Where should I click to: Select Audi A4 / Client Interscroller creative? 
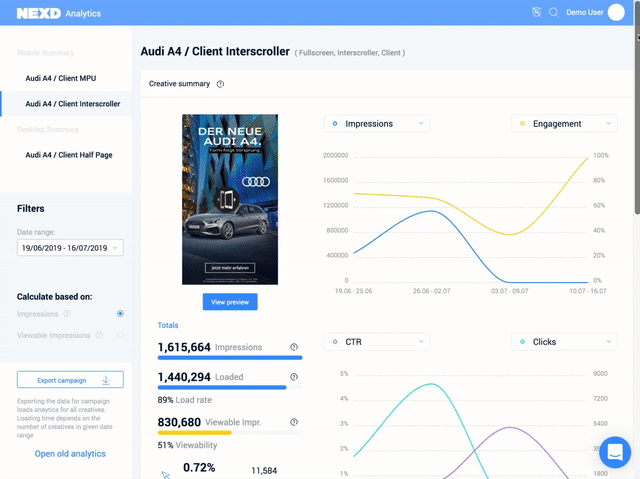point(73,104)
